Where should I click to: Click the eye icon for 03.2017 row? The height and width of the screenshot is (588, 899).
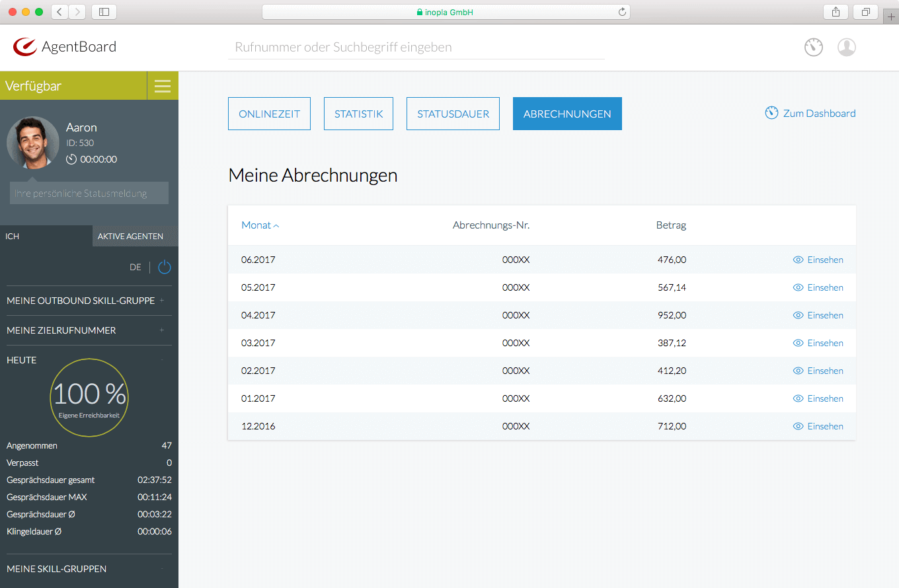click(798, 343)
